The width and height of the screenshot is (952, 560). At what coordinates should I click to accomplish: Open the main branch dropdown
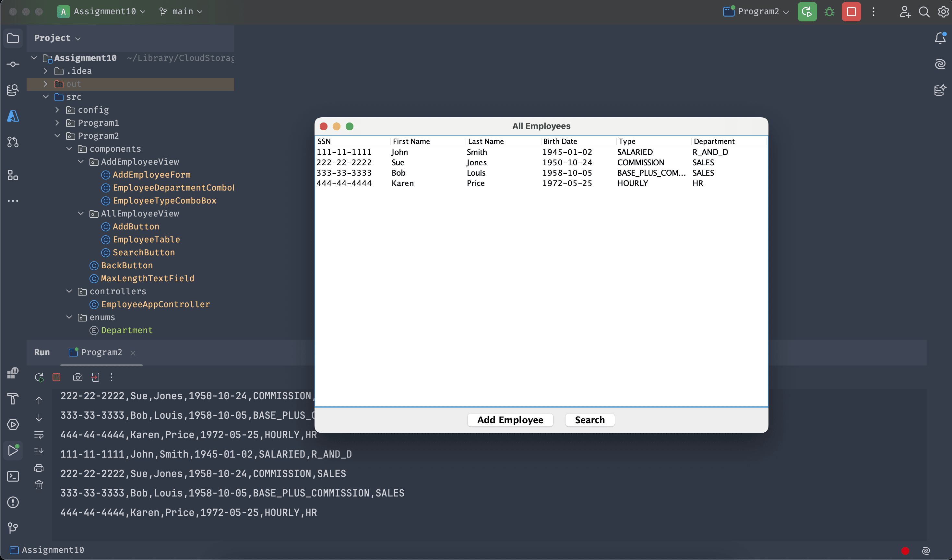[181, 12]
